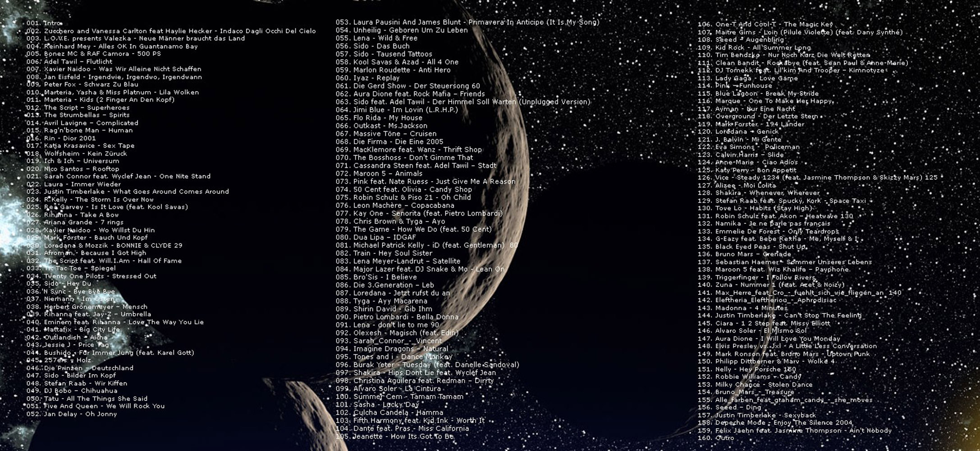This screenshot has height=451, width=980.
Task: Click track 089 Shirin David - Gib Ihm
Action: [x=384, y=309]
